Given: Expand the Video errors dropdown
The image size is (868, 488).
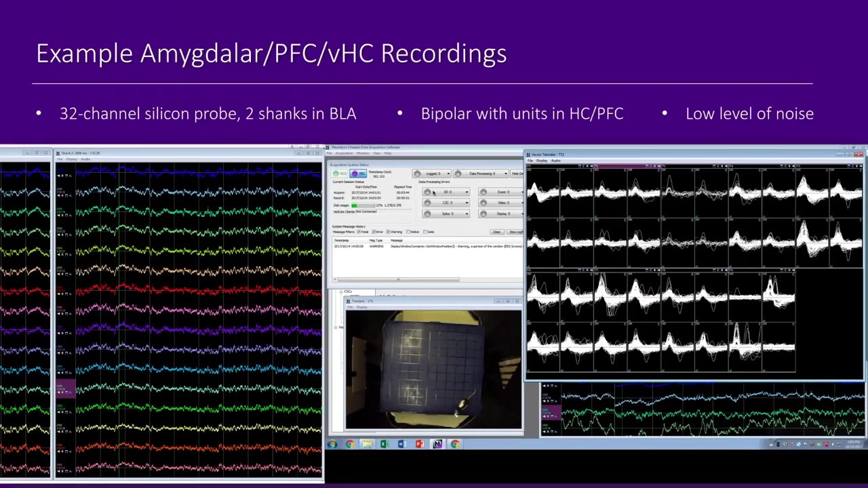Looking at the screenshot, I should (501, 203).
